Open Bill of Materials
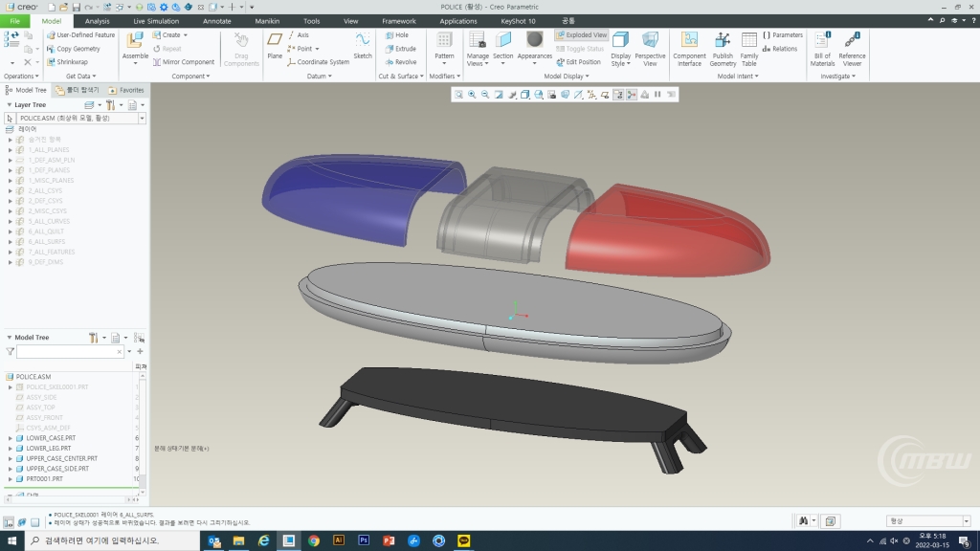The width and height of the screenshot is (980, 551). coord(822,41)
